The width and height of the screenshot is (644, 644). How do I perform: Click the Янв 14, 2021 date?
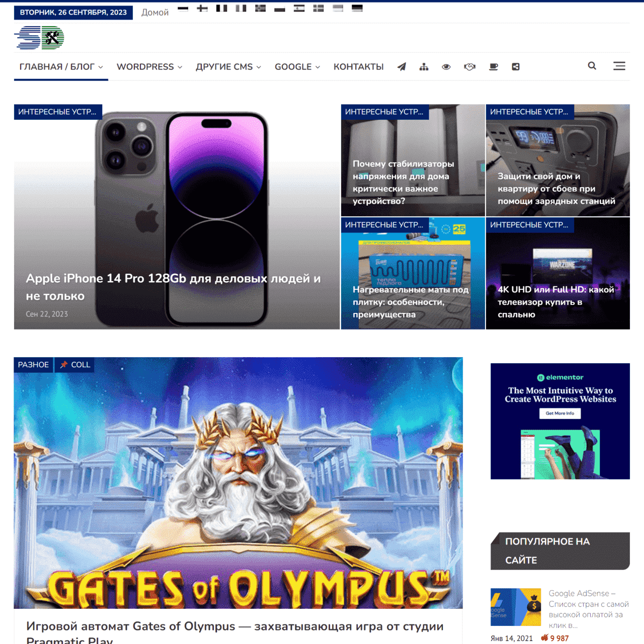tap(512, 638)
